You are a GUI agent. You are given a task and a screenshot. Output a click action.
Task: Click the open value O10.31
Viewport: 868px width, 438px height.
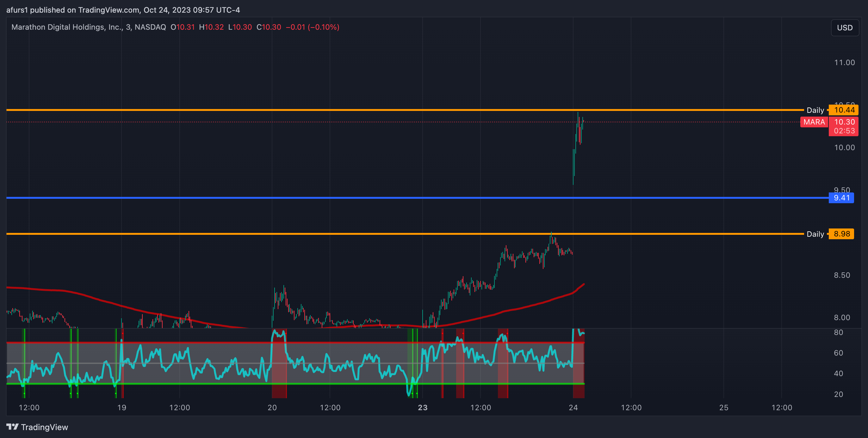(183, 27)
